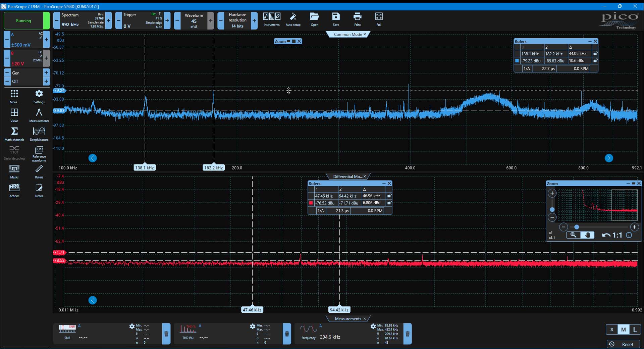
Task: Toggle lock on Common Mode ruler frequency row
Action: coord(595,54)
